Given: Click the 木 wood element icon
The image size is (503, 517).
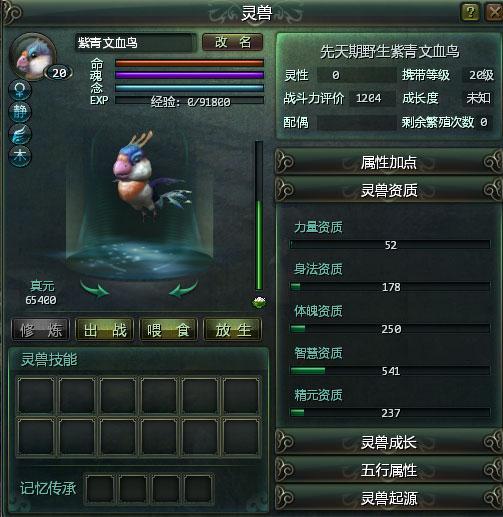Looking at the screenshot, I should 20,156.
